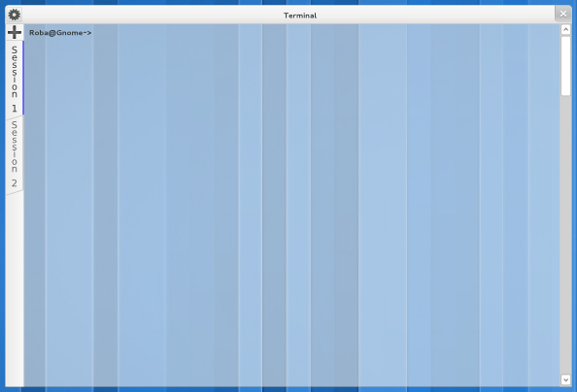Click the scrollbar down arrow

[565, 379]
